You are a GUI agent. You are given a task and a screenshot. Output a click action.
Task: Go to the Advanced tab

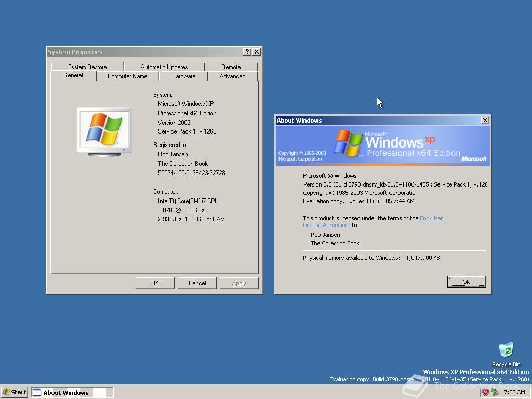tap(232, 76)
